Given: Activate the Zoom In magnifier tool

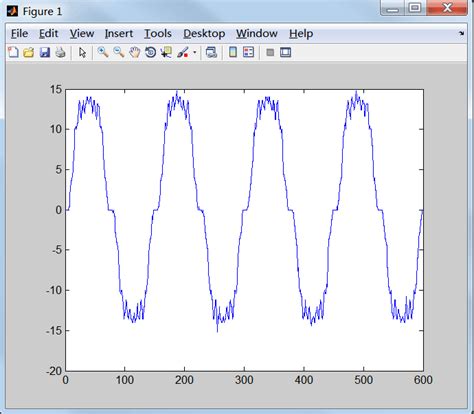Looking at the screenshot, I should [x=103, y=52].
